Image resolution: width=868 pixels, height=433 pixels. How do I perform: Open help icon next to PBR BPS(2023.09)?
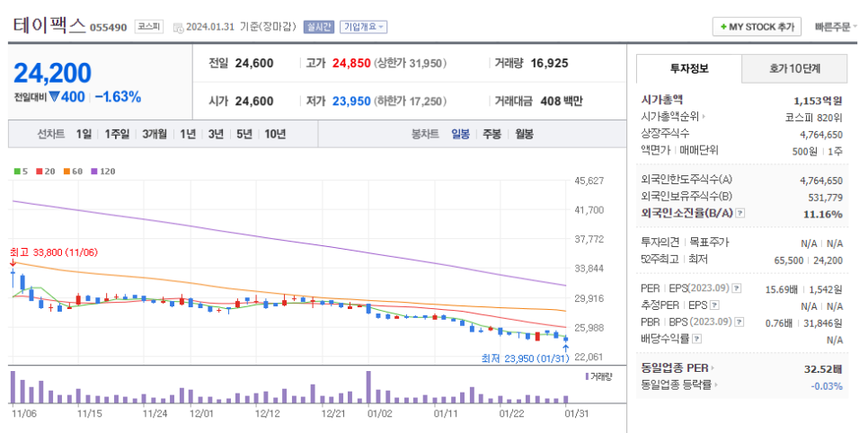coord(739,322)
